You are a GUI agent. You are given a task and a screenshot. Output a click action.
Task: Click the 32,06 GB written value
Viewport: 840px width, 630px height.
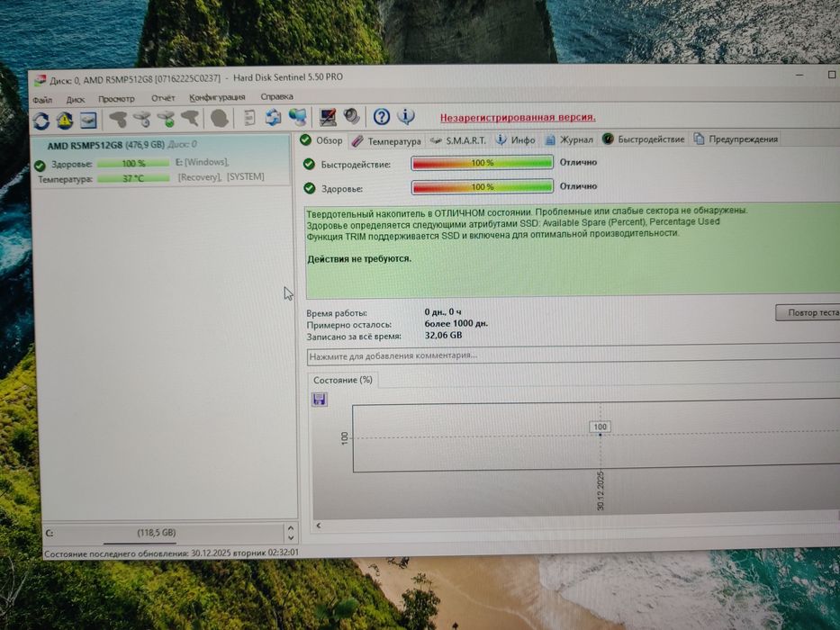point(443,336)
